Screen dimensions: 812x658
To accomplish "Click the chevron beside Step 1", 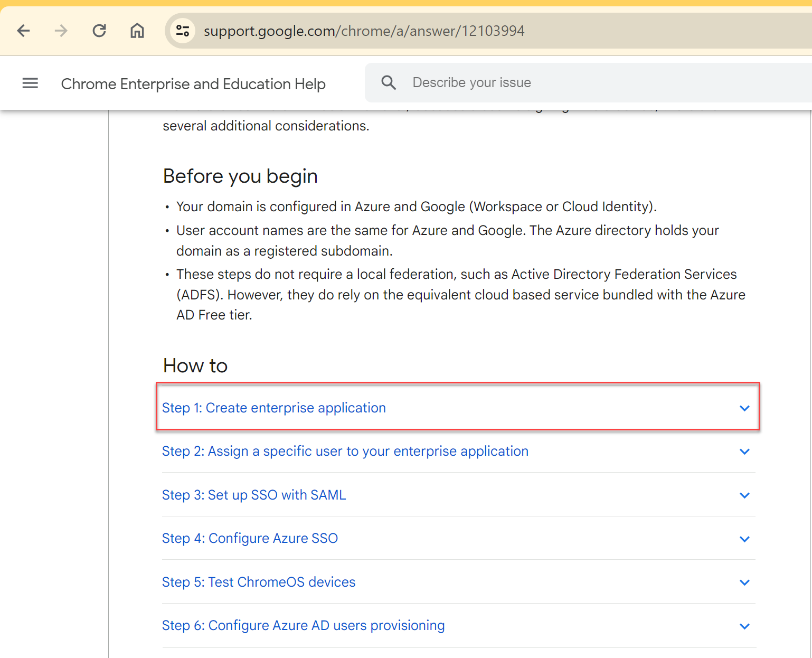I will 744,408.
